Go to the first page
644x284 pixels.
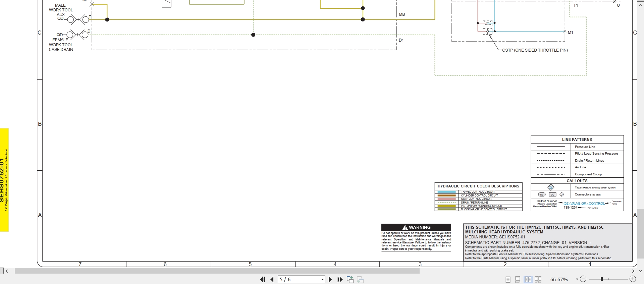tap(263, 279)
